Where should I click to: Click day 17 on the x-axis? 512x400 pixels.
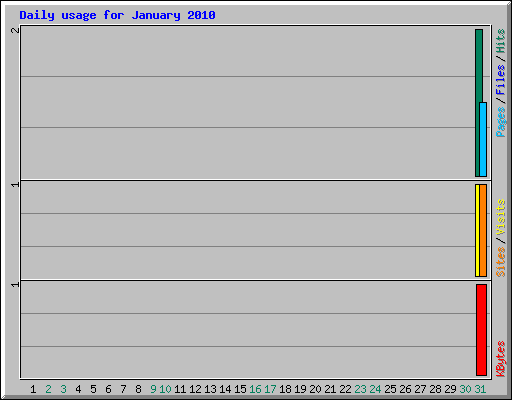pos(270,389)
